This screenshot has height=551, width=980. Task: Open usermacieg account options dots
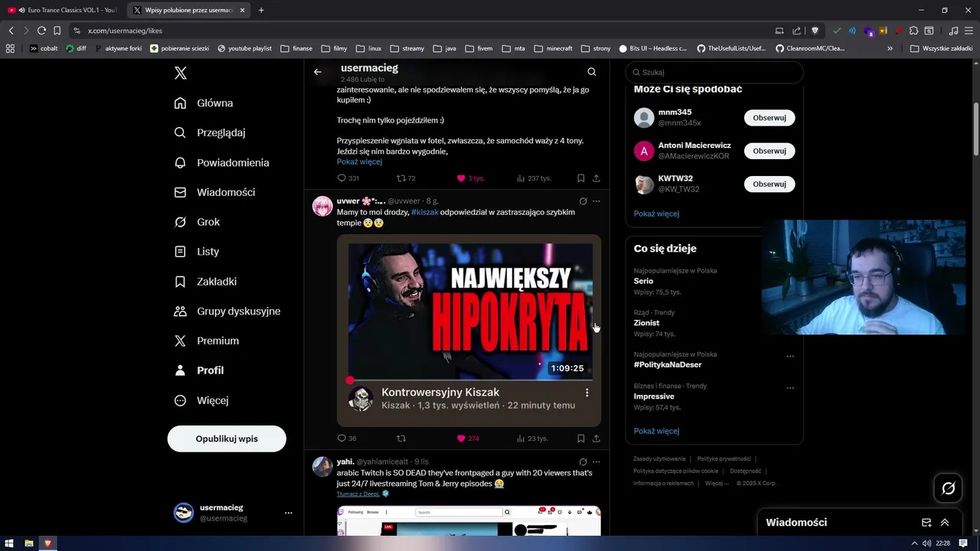click(x=289, y=513)
